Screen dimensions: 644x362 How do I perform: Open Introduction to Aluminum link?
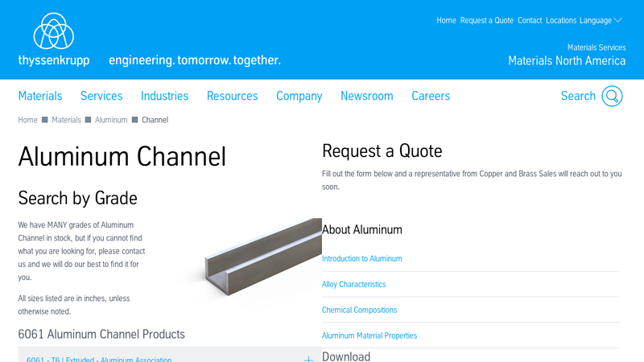[x=361, y=258]
